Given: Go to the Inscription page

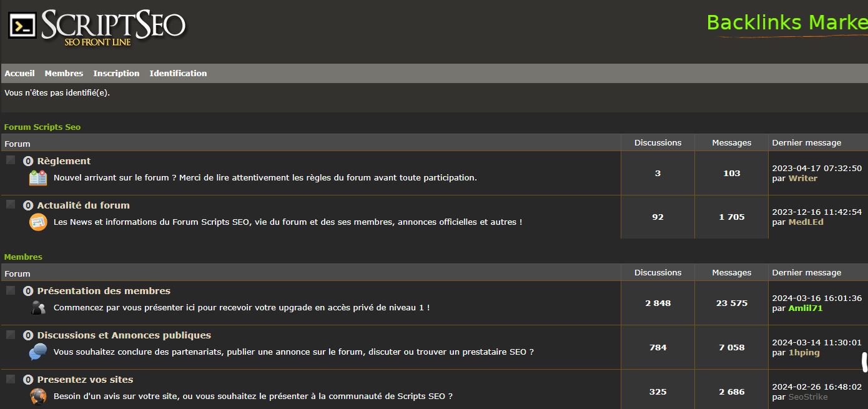Looking at the screenshot, I should (x=116, y=73).
